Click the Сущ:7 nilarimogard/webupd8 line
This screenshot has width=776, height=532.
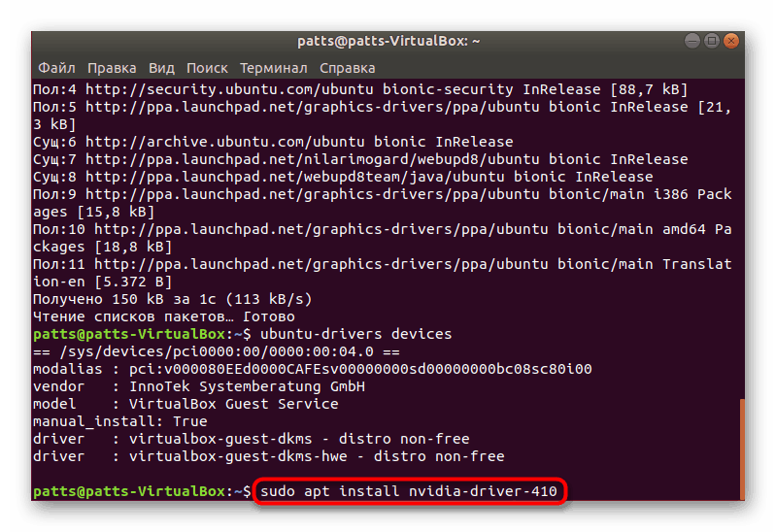coord(360,159)
